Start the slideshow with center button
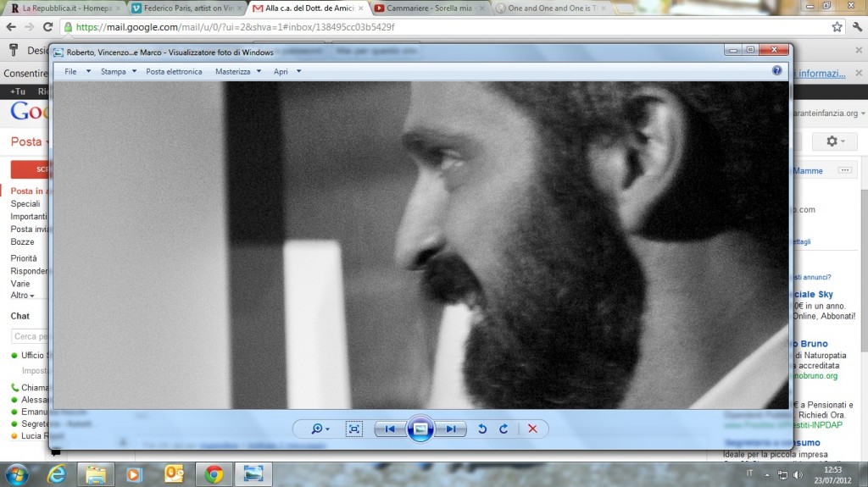868x487 pixels. coord(420,429)
